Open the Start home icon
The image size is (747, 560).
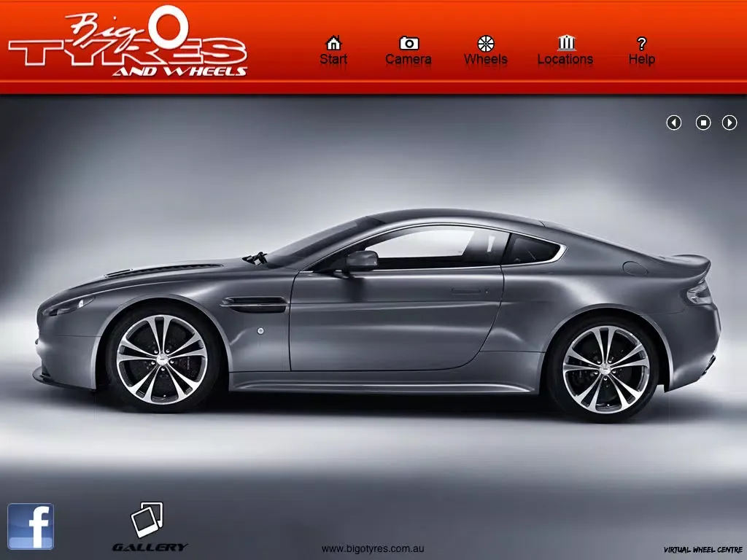[333, 43]
